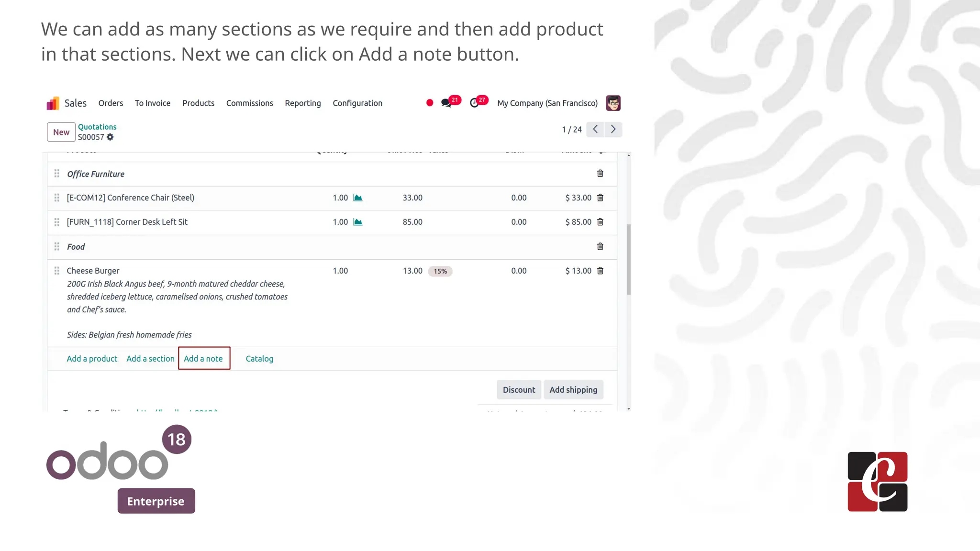Open the To Invoice menu

click(x=153, y=103)
